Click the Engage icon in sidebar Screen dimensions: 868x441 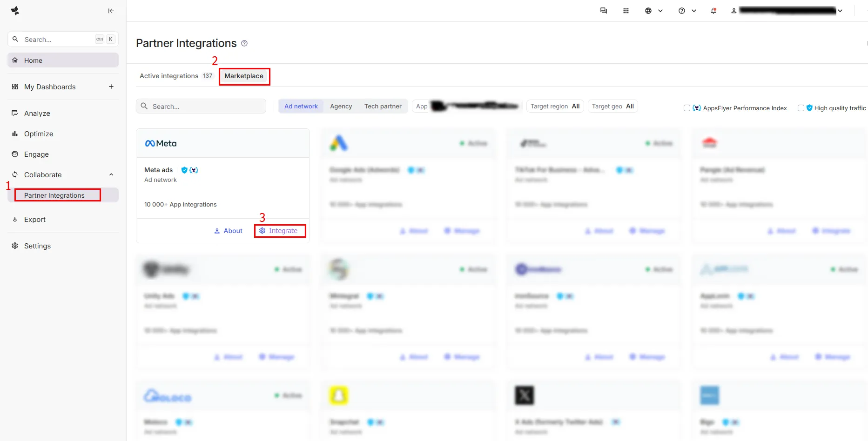coord(15,154)
